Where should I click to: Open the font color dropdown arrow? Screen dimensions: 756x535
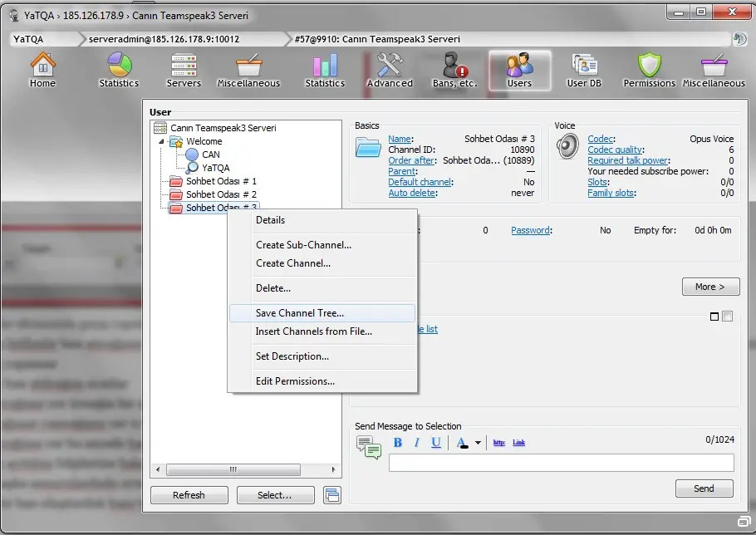click(478, 443)
